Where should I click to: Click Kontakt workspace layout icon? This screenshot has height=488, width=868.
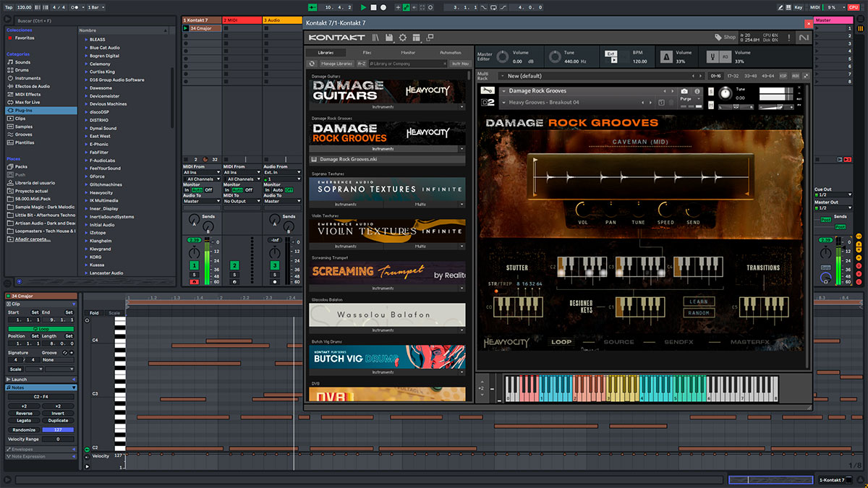tap(416, 37)
